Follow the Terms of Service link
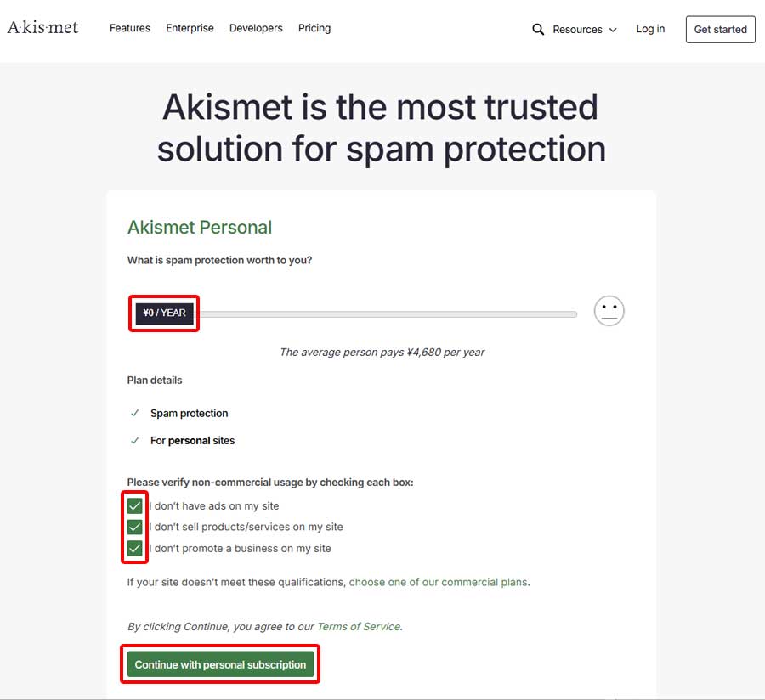 (358, 627)
